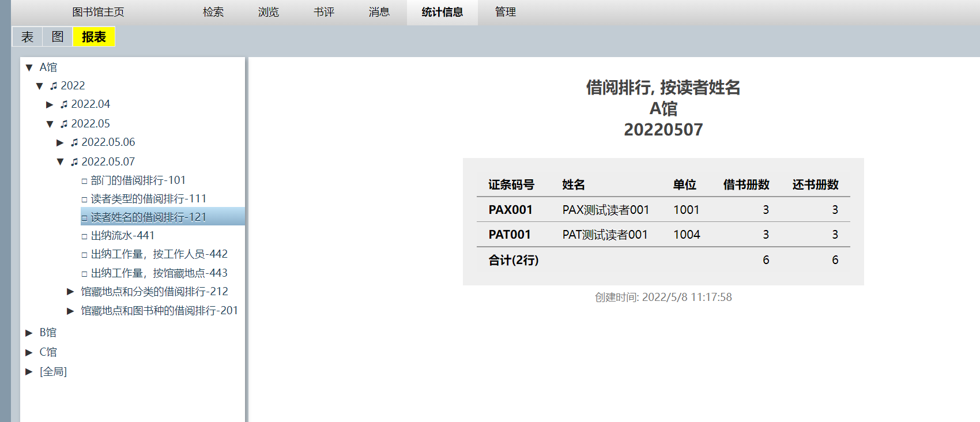Collapse the A馆 tree node

click(29, 67)
